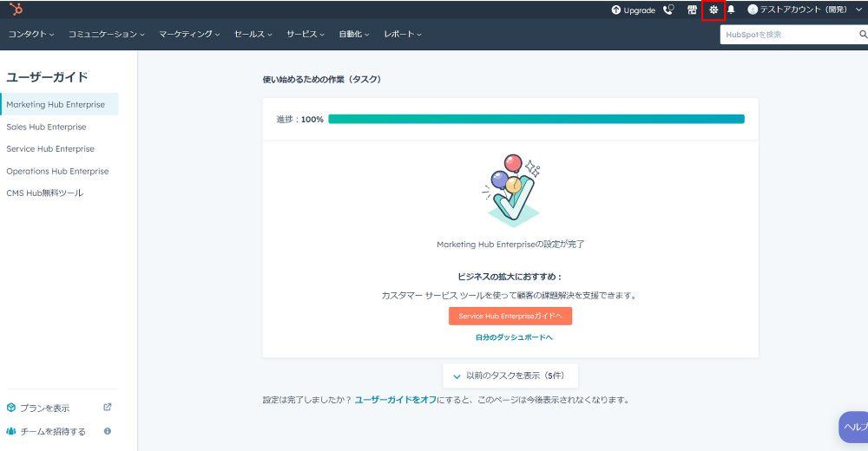Open the marketplace storefront icon

click(692, 10)
